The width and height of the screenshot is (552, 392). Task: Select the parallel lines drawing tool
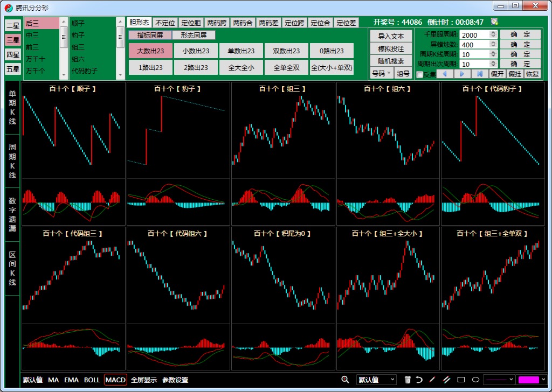coord(446,380)
